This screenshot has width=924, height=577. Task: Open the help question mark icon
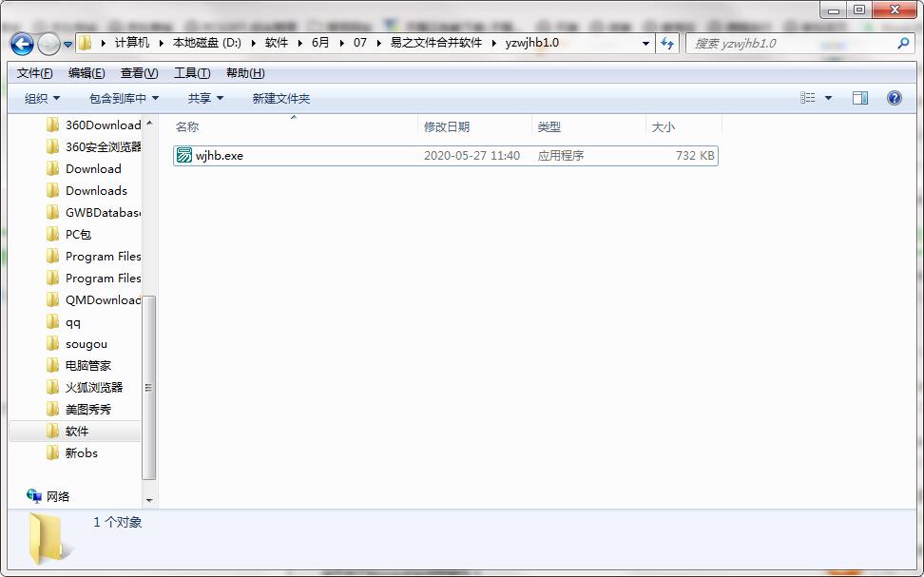point(894,98)
